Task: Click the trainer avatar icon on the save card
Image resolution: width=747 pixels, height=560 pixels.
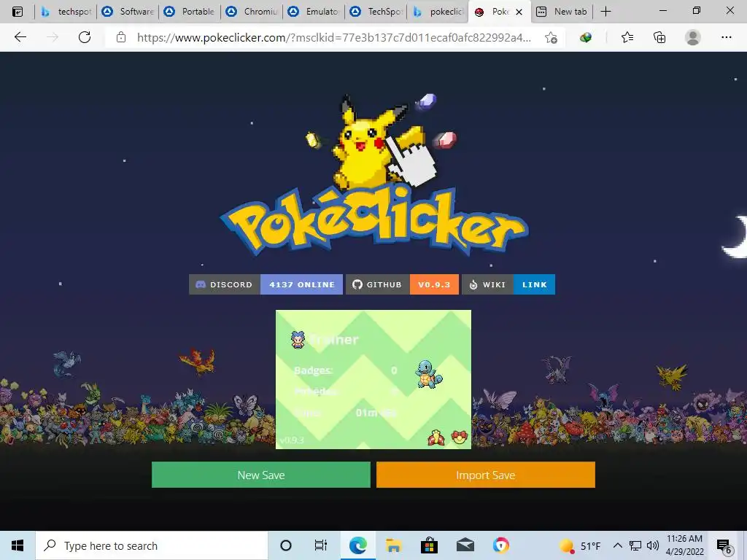Action: click(x=298, y=340)
